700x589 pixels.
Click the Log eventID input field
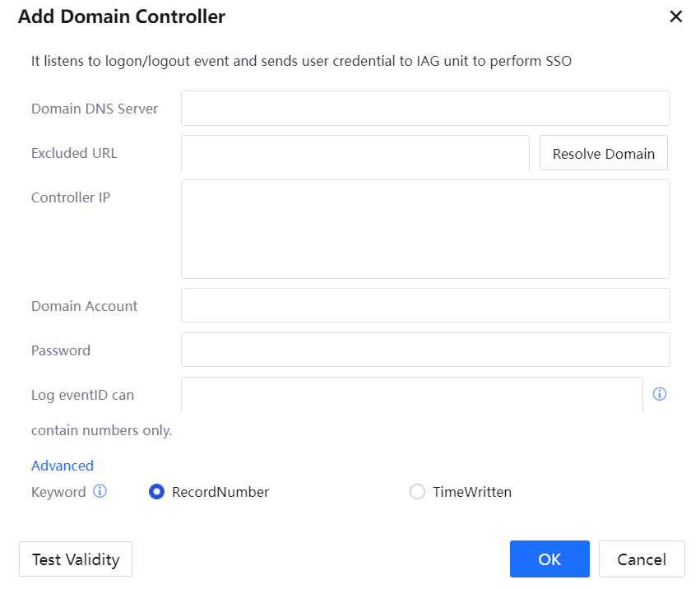pyautogui.click(x=411, y=394)
